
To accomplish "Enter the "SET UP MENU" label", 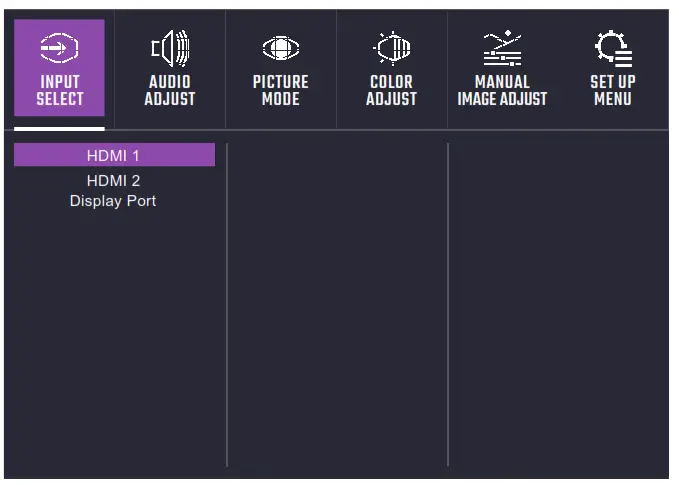I will click(x=612, y=91).
